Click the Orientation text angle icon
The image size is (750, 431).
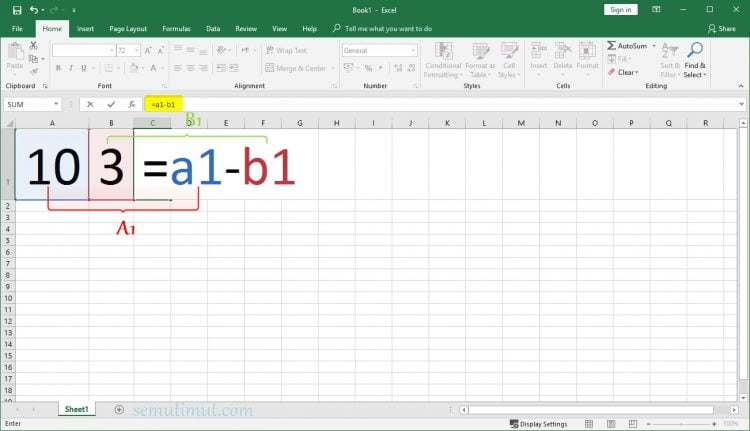click(221, 50)
